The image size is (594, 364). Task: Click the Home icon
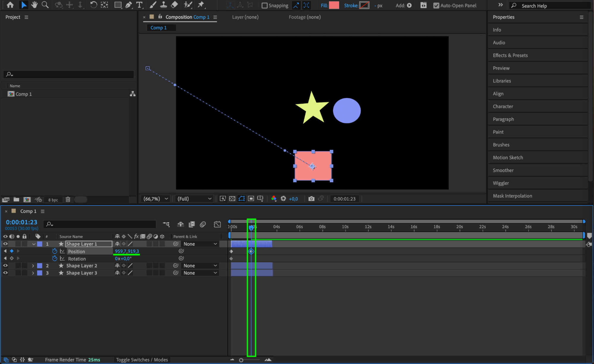click(x=10, y=5)
